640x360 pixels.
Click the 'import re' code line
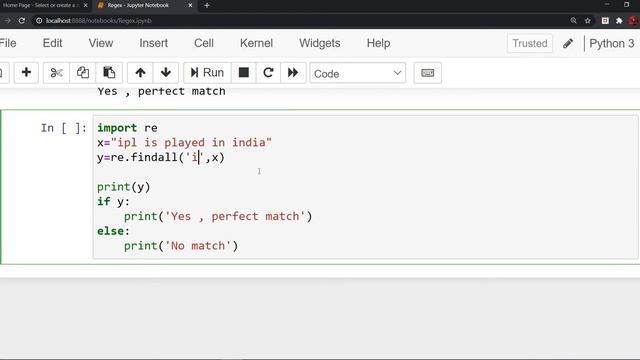point(127,128)
